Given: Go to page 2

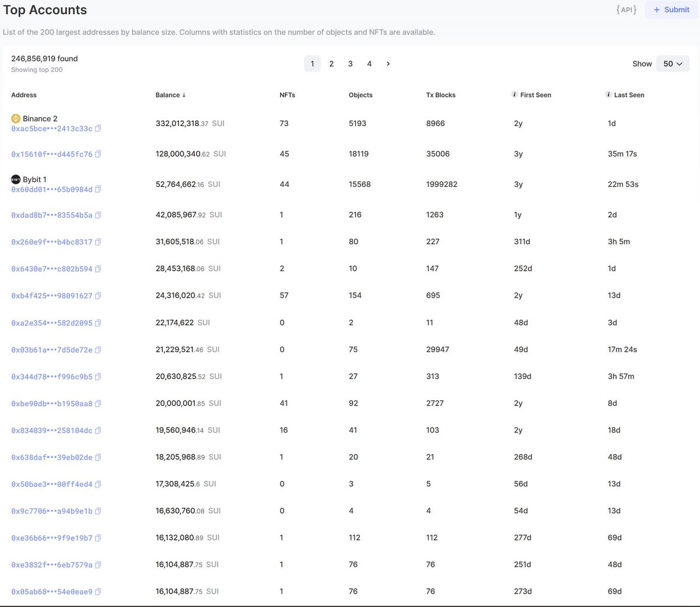Looking at the screenshot, I should point(331,64).
